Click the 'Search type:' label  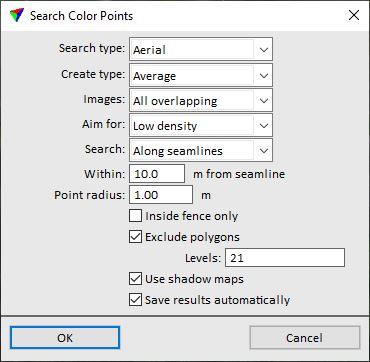click(x=92, y=48)
